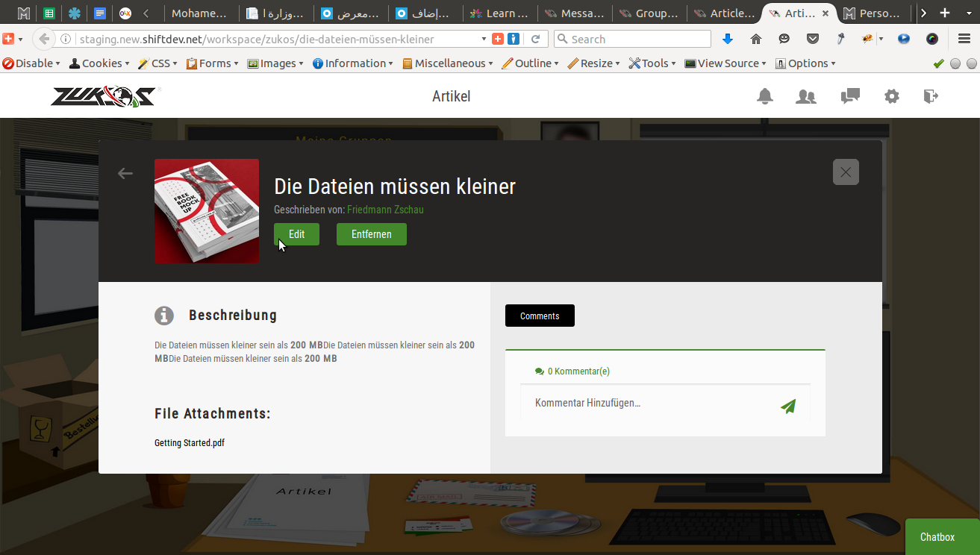Send comment with paper plane icon

[788, 406]
